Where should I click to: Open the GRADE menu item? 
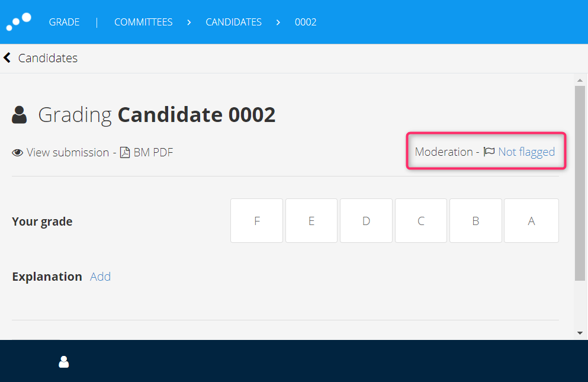(x=64, y=22)
